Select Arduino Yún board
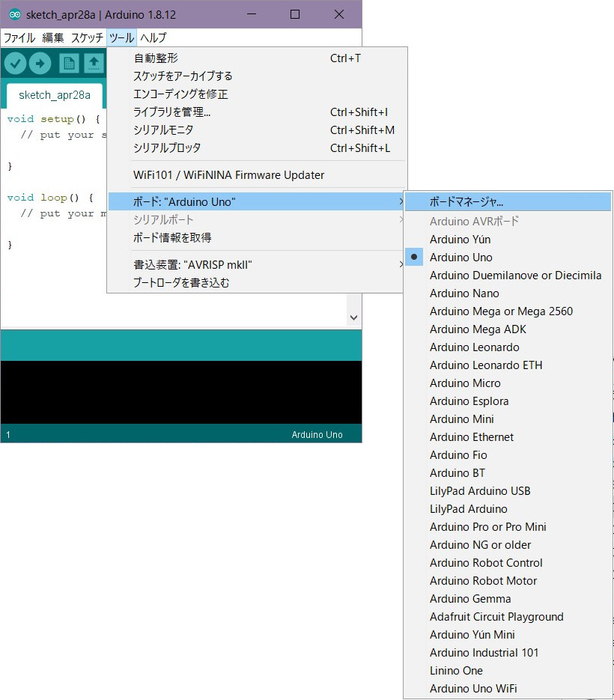The width and height of the screenshot is (614, 700). point(507,240)
